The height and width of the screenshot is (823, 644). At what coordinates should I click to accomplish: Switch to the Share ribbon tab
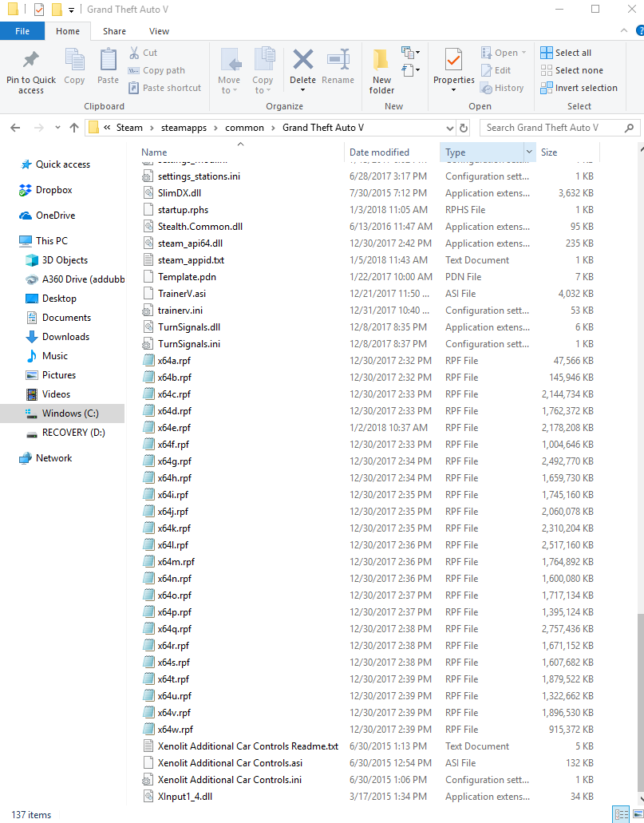pos(114,31)
